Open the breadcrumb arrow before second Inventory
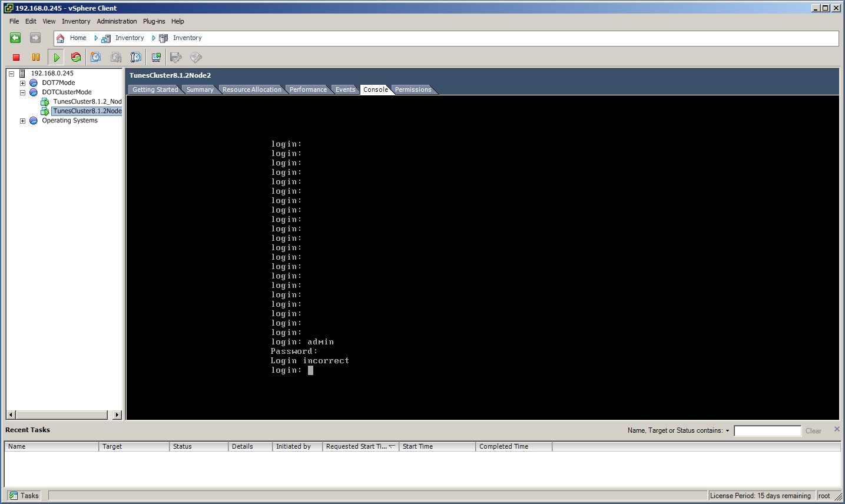Image resolution: width=845 pixels, height=504 pixels. (154, 38)
